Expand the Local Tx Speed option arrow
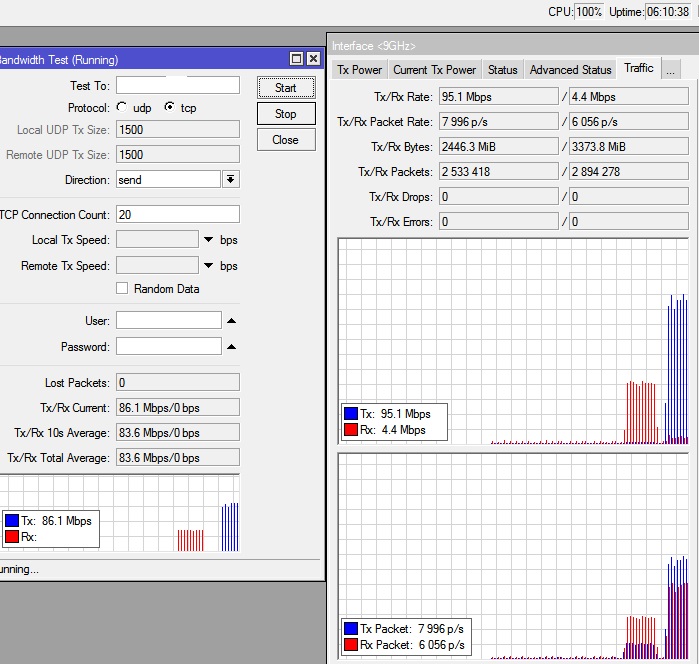This screenshot has height=664, width=699. [208, 239]
